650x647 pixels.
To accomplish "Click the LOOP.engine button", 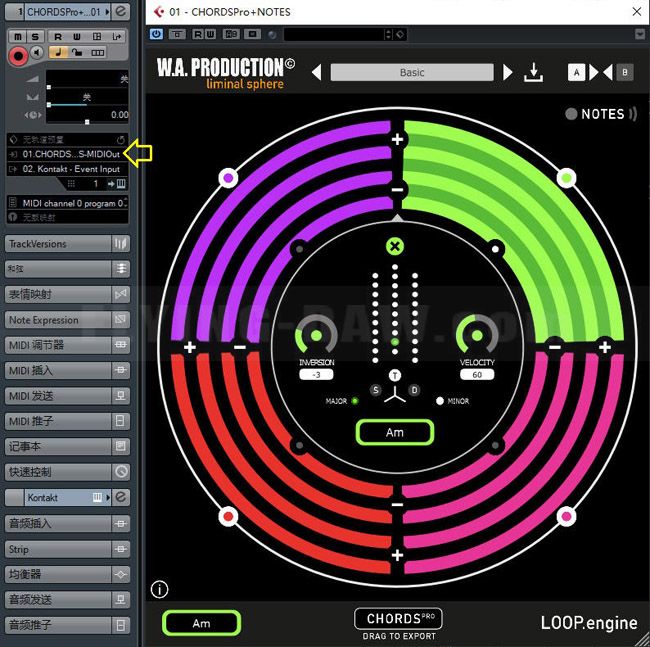I will click(589, 623).
